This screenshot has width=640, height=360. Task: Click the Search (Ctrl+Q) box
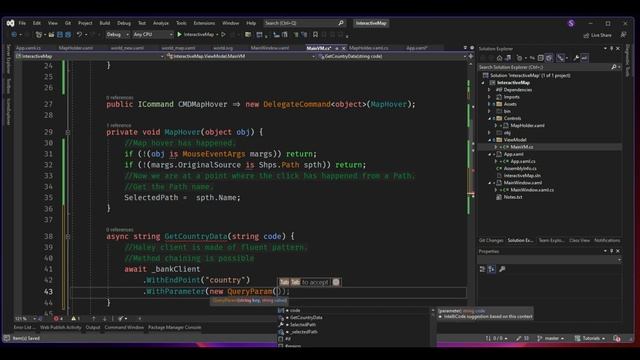click(x=304, y=23)
